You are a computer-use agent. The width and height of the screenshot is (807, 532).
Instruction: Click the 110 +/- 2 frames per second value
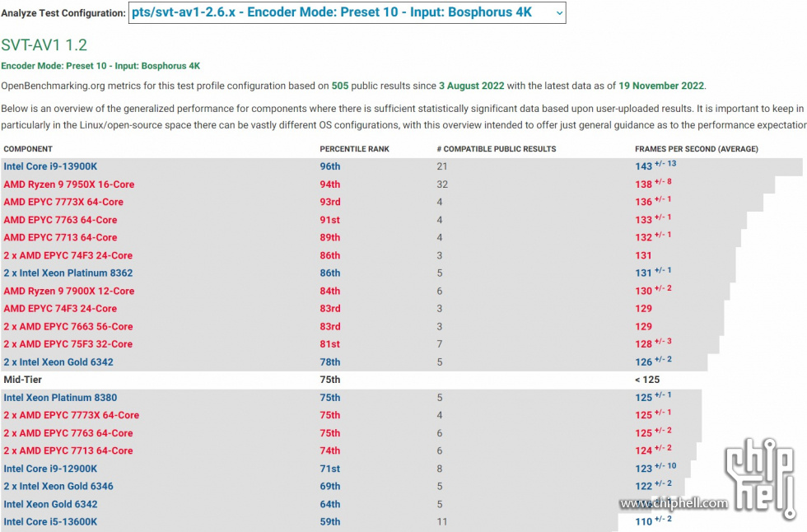pos(653,520)
